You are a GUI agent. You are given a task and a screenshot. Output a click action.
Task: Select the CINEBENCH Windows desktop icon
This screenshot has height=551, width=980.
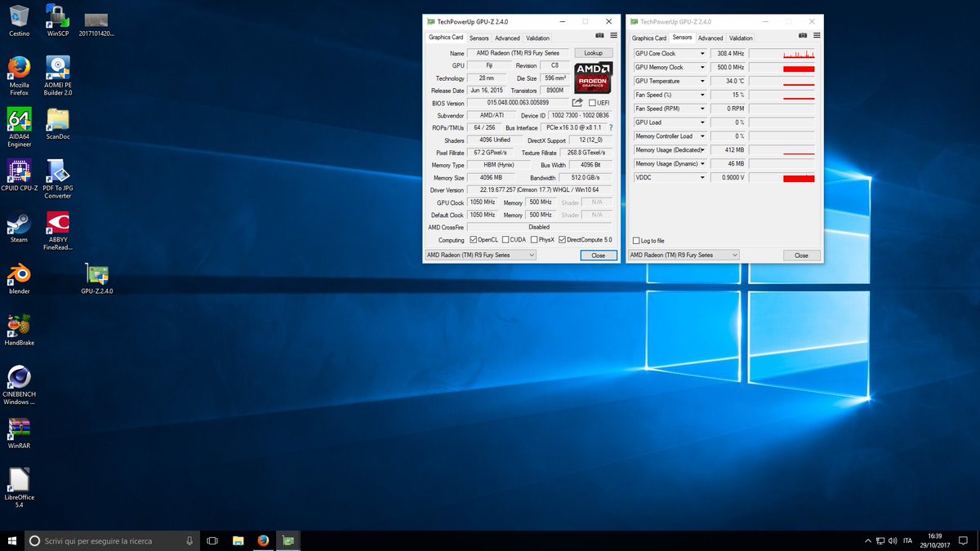tap(19, 385)
